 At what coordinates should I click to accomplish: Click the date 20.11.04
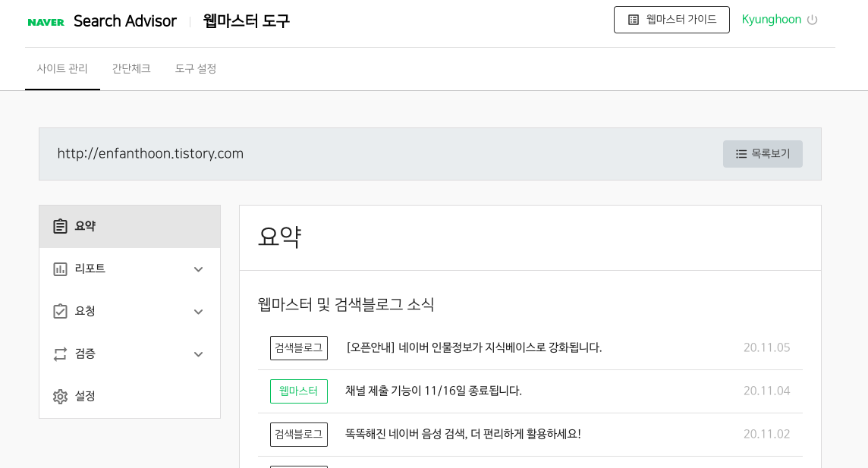[766, 391]
